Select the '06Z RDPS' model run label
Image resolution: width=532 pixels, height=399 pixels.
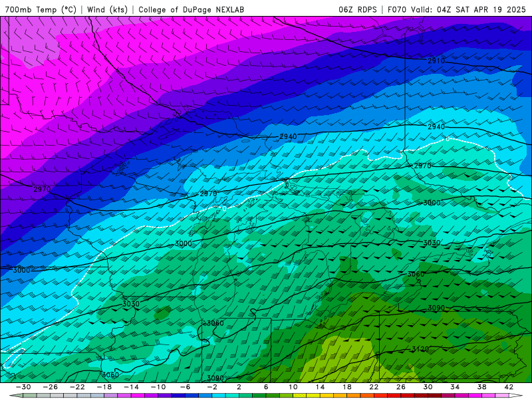358,9
